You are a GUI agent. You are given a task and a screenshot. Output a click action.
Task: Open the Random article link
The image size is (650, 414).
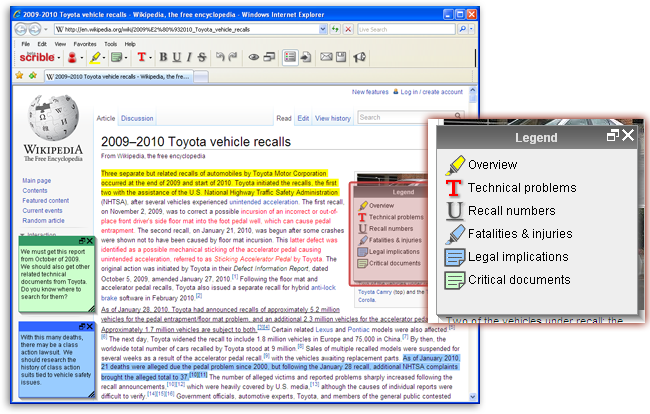pos(43,220)
